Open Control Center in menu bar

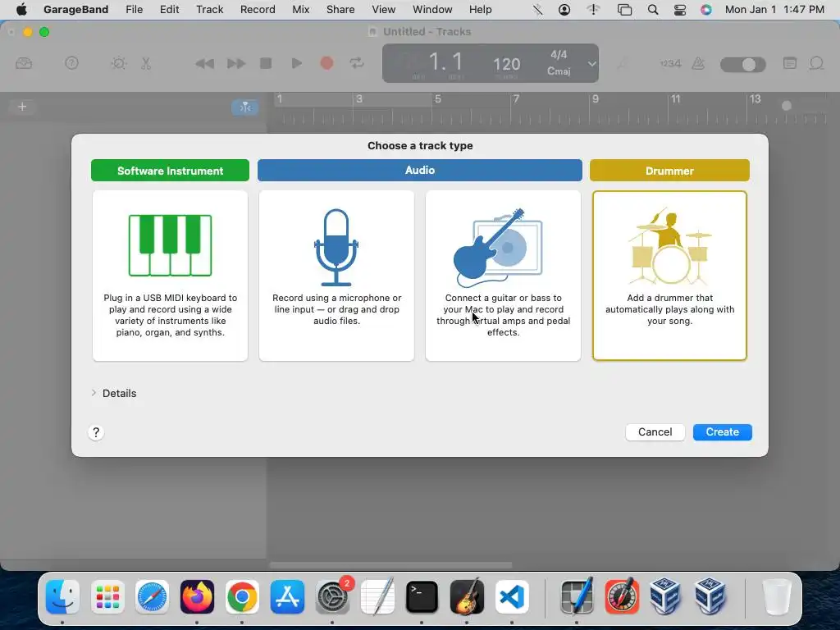[x=679, y=9]
